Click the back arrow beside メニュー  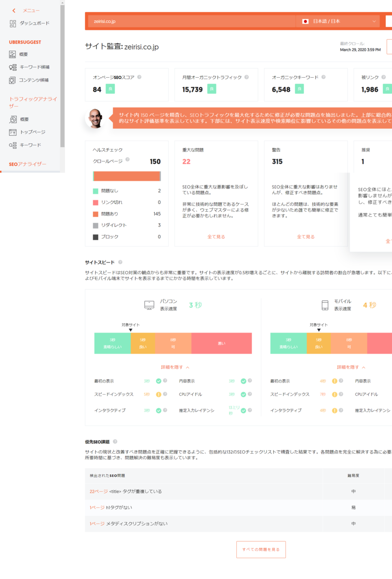pyautogui.click(x=14, y=11)
